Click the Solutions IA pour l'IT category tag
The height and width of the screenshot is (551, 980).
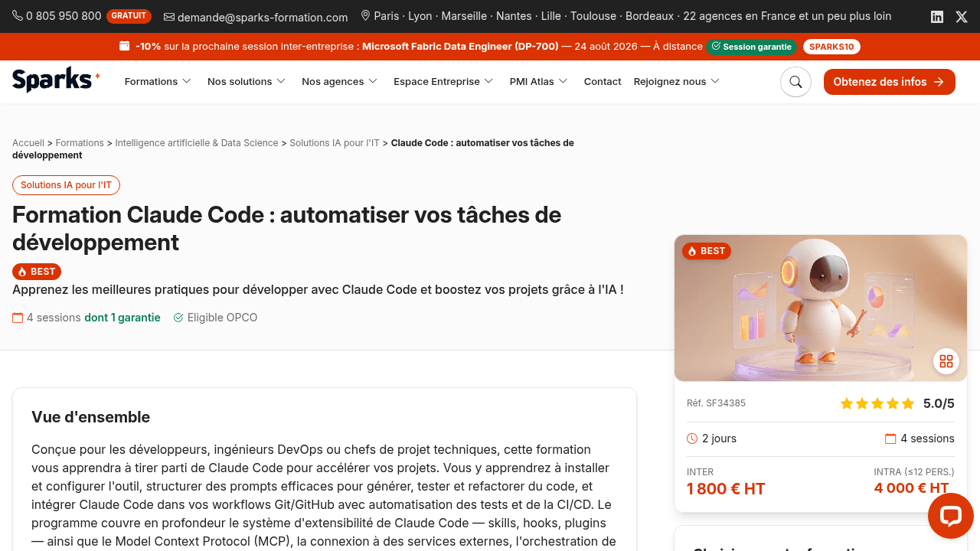[x=67, y=185]
